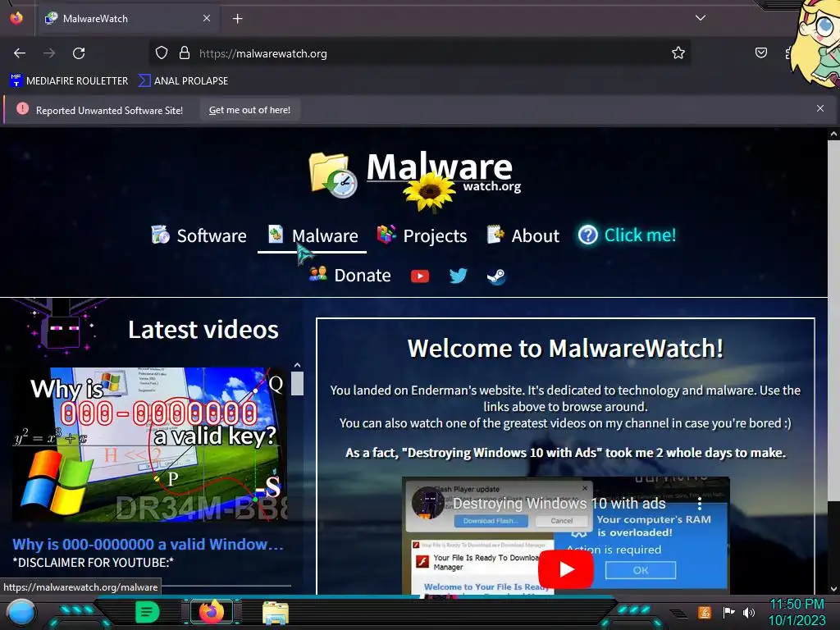Image resolution: width=840 pixels, height=630 pixels.
Task: Open the MEDIAFIRE ROULETTER bookmark
Action: tap(69, 80)
